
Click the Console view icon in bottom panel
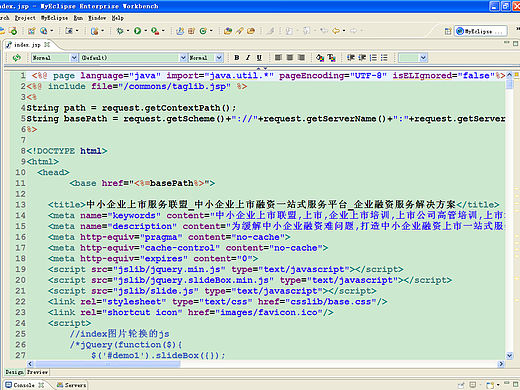(9, 385)
